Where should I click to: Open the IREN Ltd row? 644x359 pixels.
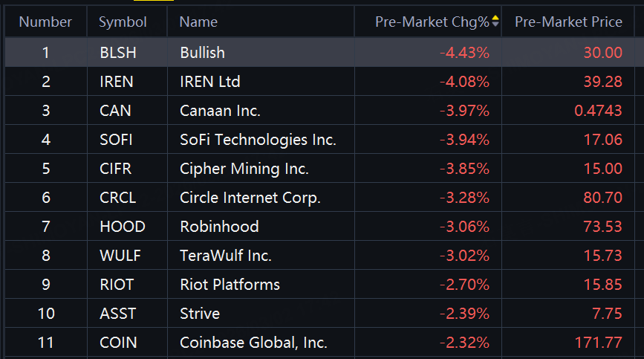210,82
